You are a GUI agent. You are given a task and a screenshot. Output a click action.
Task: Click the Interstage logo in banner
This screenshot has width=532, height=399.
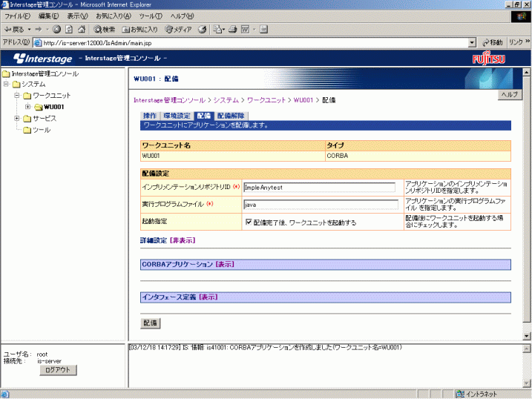pyautogui.click(x=43, y=59)
